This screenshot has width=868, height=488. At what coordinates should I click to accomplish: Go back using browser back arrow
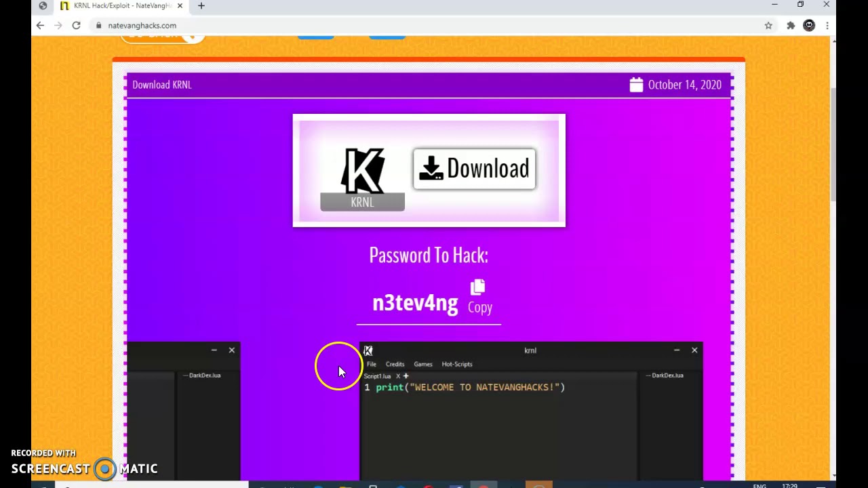[x=40, y=25]
